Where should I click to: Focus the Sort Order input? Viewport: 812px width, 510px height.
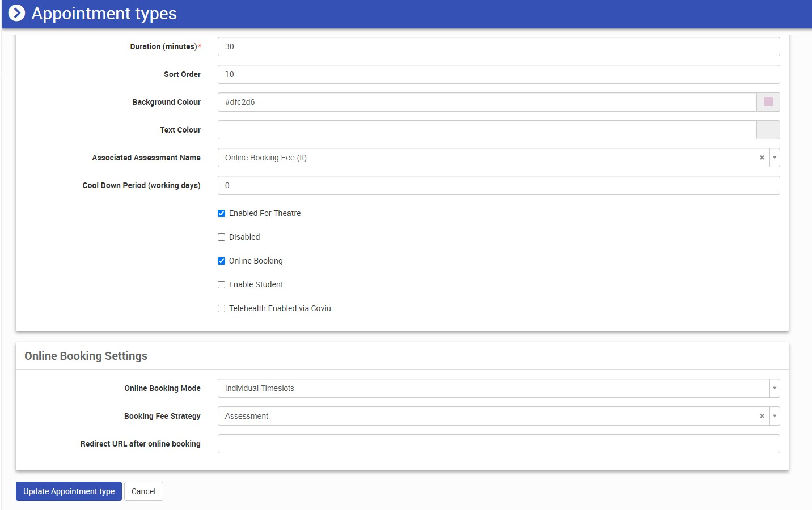(x=498, y=74)
